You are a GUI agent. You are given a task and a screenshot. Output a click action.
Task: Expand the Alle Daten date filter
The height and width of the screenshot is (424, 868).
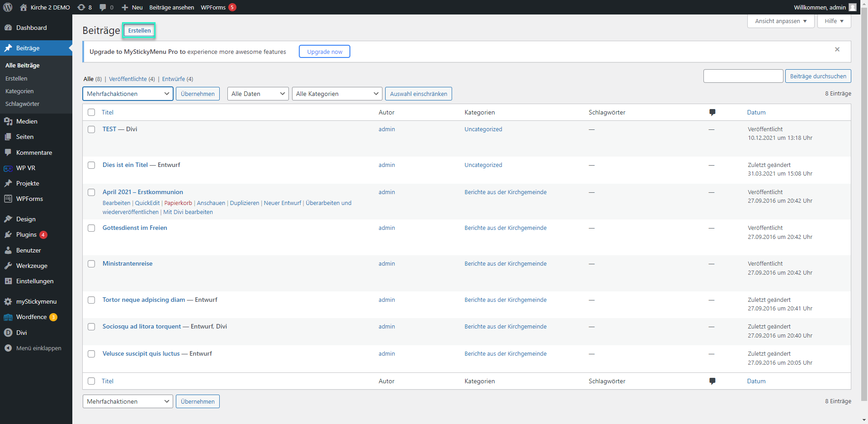258,94
